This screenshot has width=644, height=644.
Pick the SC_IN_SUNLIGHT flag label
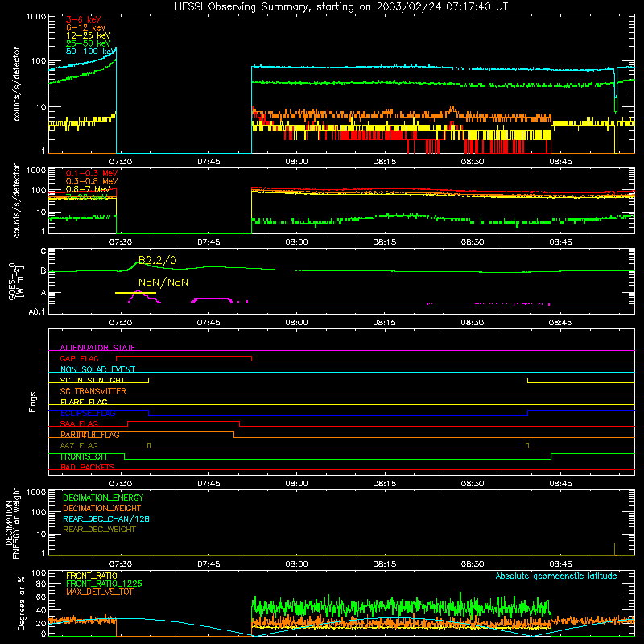[93, 380]
